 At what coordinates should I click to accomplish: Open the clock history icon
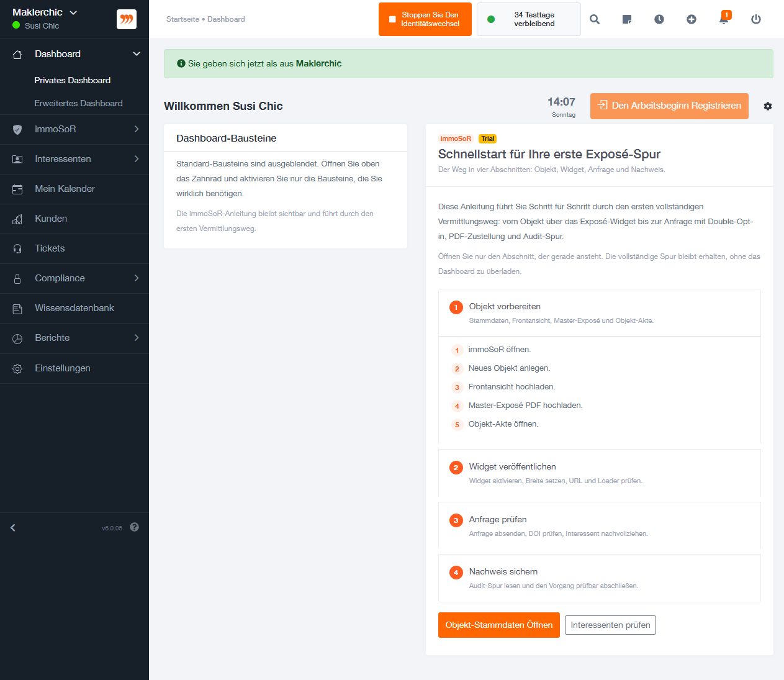[x=659, y=19]
